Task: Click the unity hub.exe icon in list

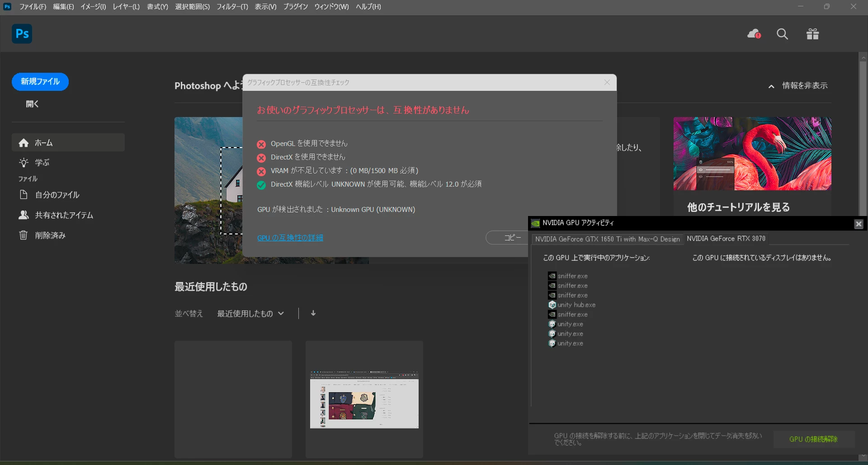Action: 552,305
